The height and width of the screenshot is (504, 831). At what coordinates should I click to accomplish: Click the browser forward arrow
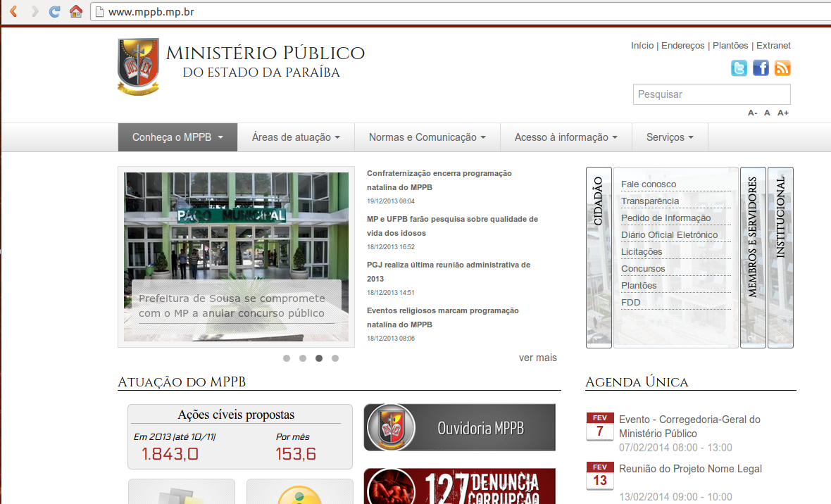35,11
